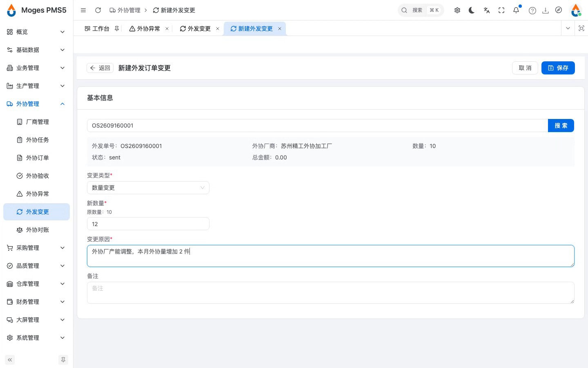The height and width of the screenshot is (368, 588).
Task: Click the 取消 button
Action: (525, 68)
